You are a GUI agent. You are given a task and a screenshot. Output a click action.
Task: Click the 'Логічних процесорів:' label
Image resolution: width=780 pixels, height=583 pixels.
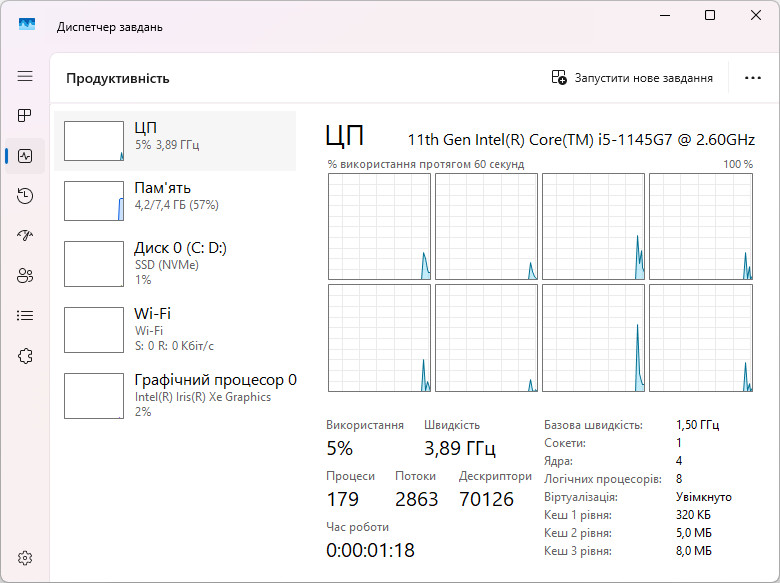point(603,479)
